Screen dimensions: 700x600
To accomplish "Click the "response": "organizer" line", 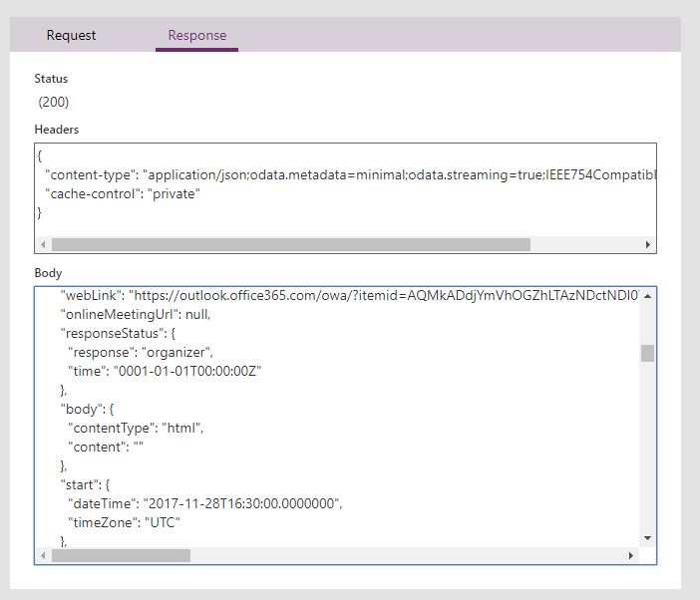I will 141,352.
